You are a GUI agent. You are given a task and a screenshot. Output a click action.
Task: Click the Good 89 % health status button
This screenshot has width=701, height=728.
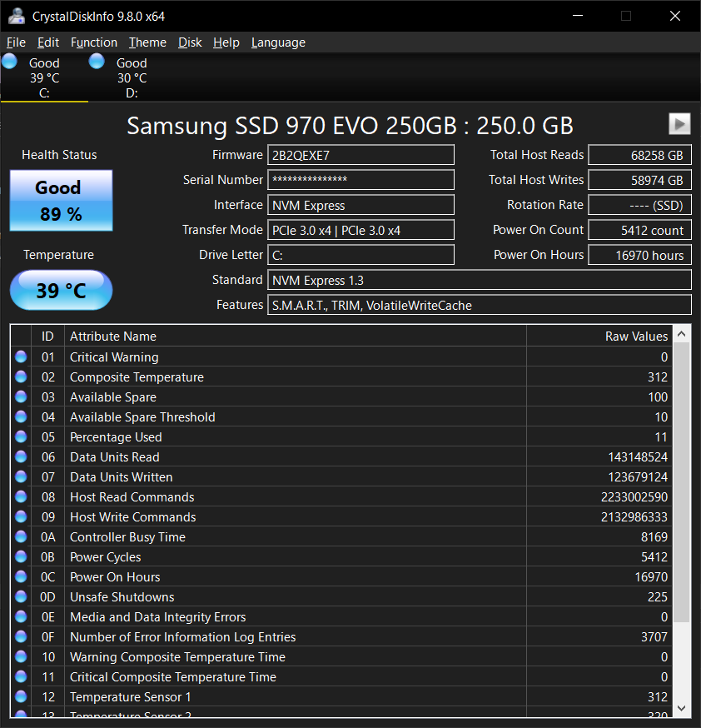click(62, 200)
